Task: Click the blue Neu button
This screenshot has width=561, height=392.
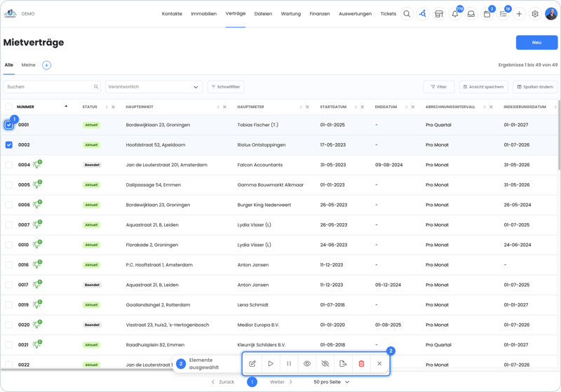Action: (x=536, y=43)
